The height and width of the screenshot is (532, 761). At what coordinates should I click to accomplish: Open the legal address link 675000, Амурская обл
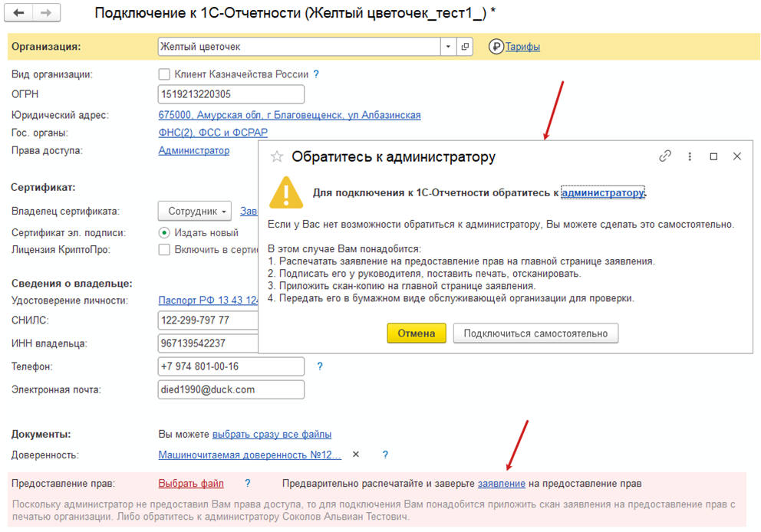[290, 115]
